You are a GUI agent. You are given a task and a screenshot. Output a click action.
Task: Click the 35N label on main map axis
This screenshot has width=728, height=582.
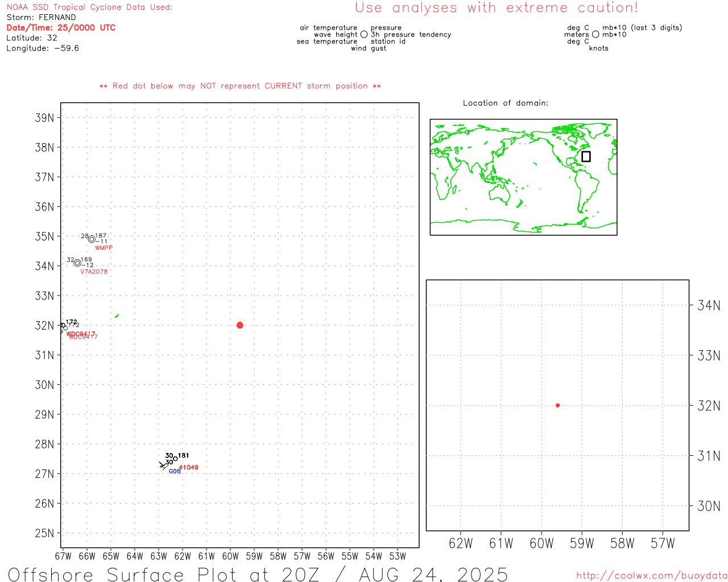click(x=44, y=236)
